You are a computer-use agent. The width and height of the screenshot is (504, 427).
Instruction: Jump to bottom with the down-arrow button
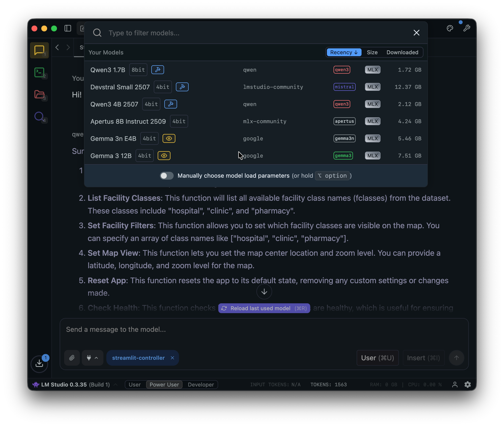(264, 292)
